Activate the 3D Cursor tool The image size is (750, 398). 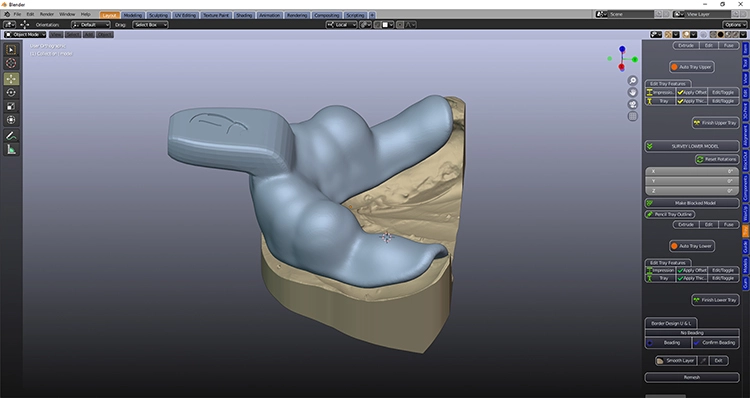(11, 63)
